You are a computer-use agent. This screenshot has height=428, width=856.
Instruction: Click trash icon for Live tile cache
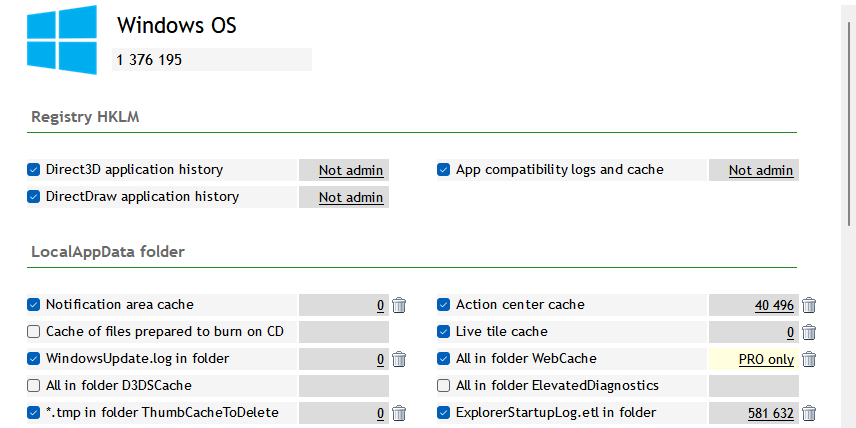(809, 332)
